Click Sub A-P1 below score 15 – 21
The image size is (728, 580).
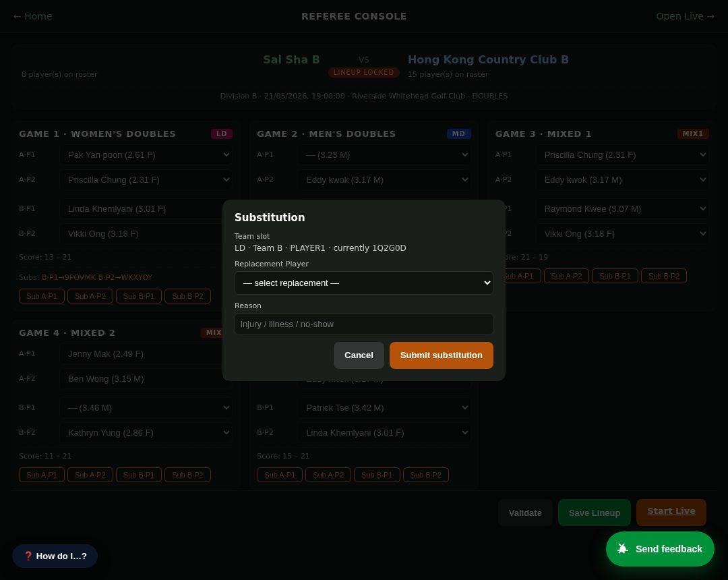pos(280,475)
